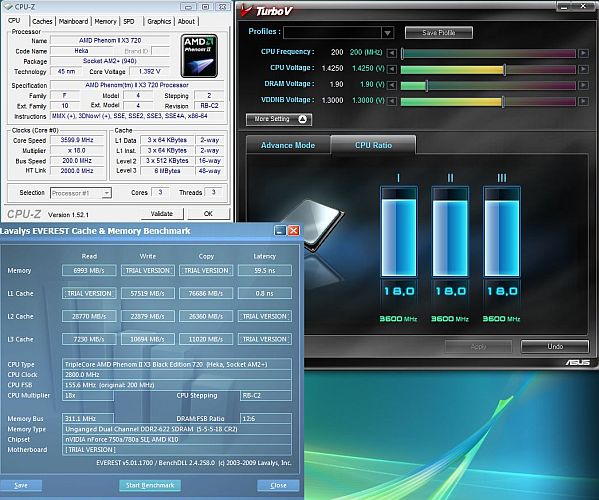Decrease CPU Voltage with left arrow
This screenshot has height=500, width=599.
click(392, 69)
